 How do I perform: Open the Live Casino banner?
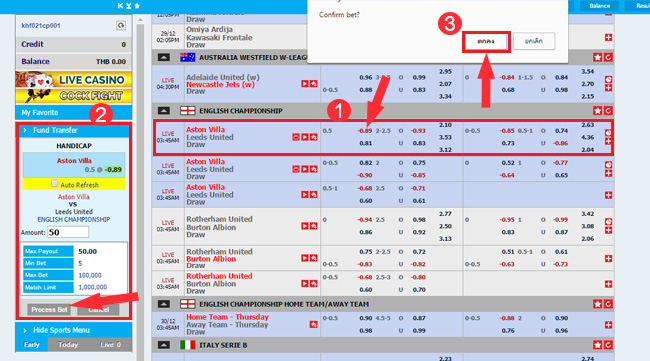coord(74,79)
